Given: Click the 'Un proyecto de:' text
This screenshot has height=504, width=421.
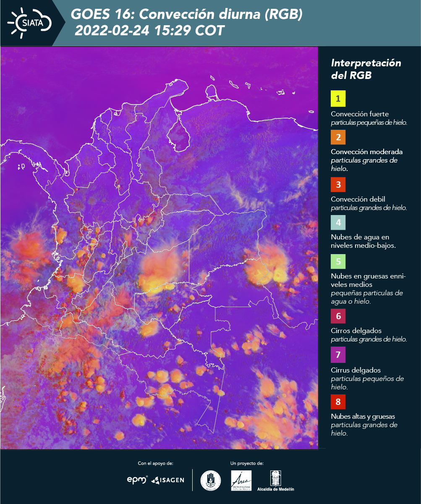Looking at the screenshot, I should [247, 463].
